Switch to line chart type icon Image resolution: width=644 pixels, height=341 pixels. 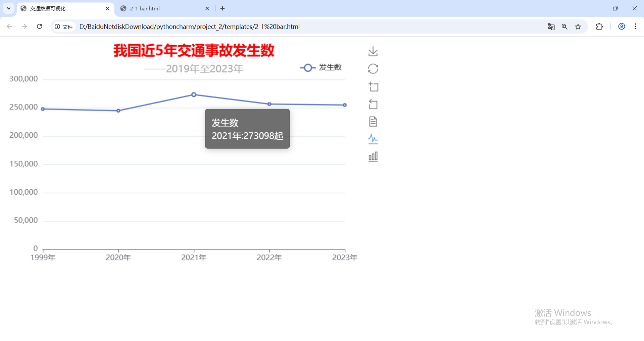(x=373, y=139)
